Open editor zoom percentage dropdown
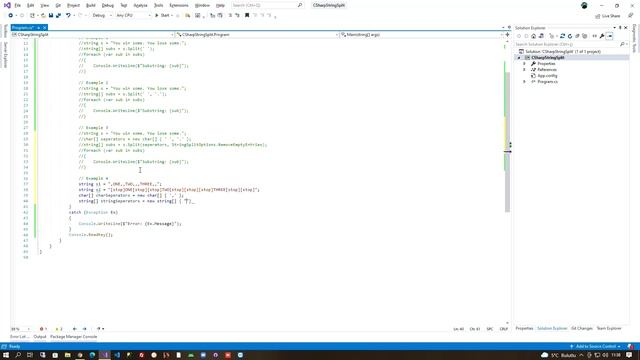640x360 pixels. 20,329
